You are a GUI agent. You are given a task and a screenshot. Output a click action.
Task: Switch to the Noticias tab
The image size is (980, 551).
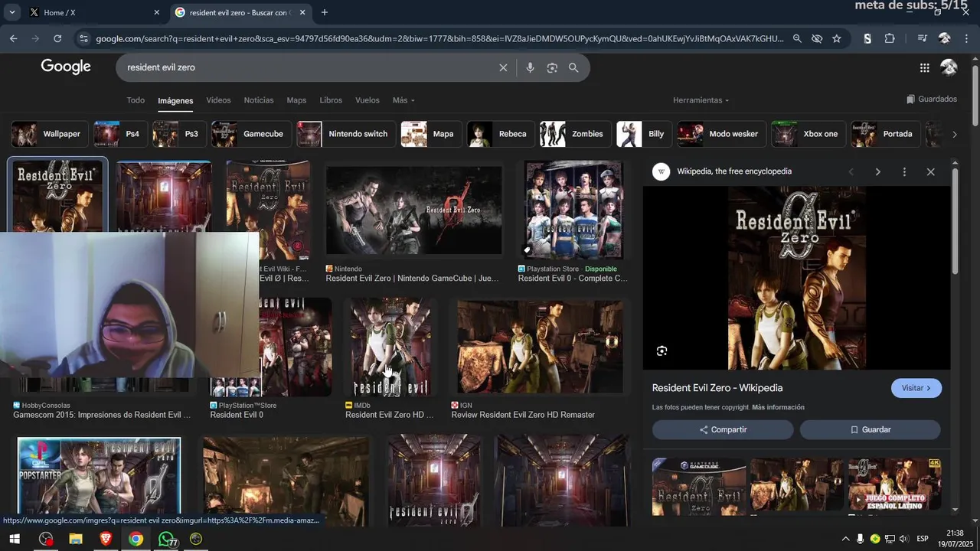click(x=259, y=100)
